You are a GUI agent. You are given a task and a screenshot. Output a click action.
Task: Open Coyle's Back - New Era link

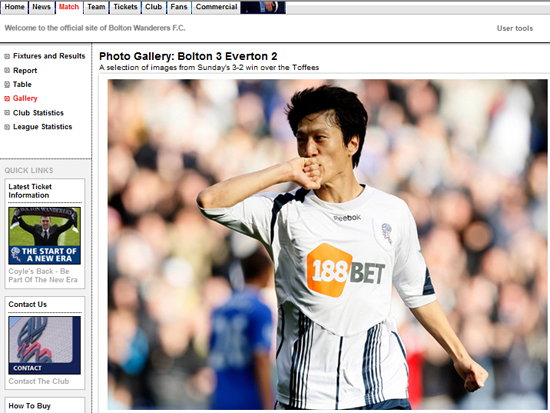pyautogui.click(x=43, y=275)
